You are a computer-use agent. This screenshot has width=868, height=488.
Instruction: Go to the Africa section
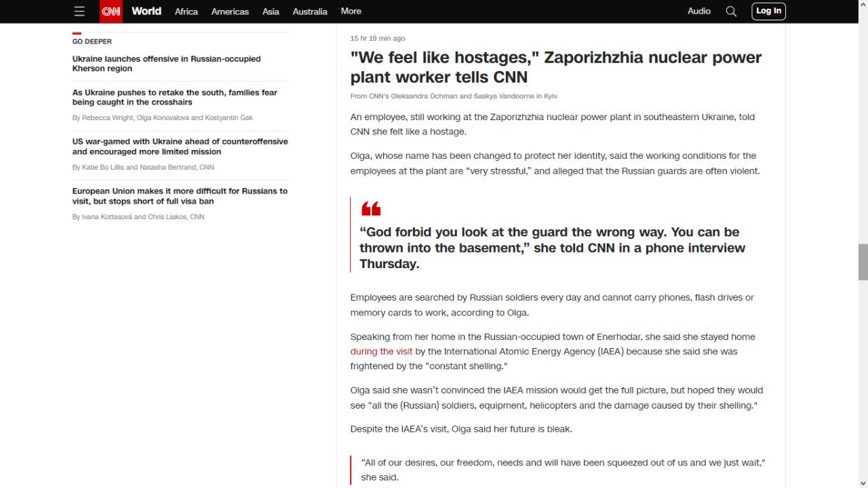coord(186,12)
